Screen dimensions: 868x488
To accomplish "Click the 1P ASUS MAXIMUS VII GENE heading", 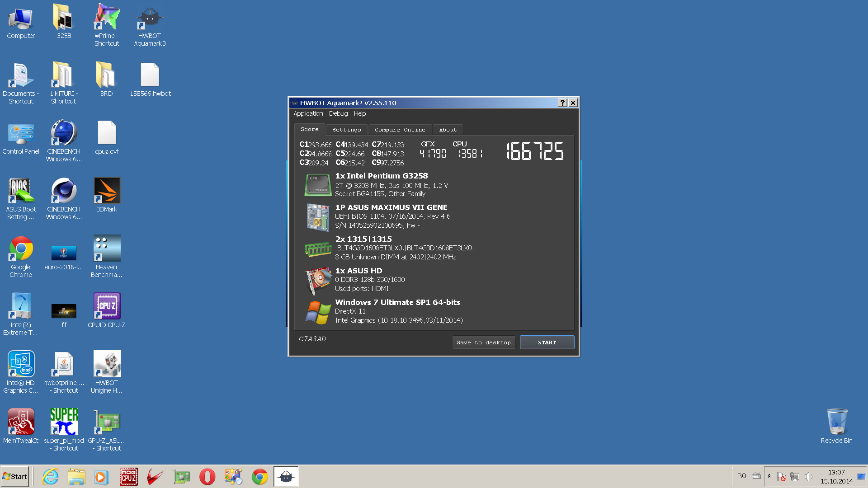I will 392,207.
